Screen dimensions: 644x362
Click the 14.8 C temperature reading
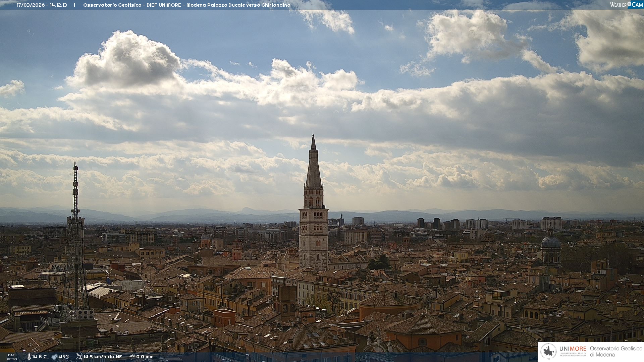coord(40,357)
